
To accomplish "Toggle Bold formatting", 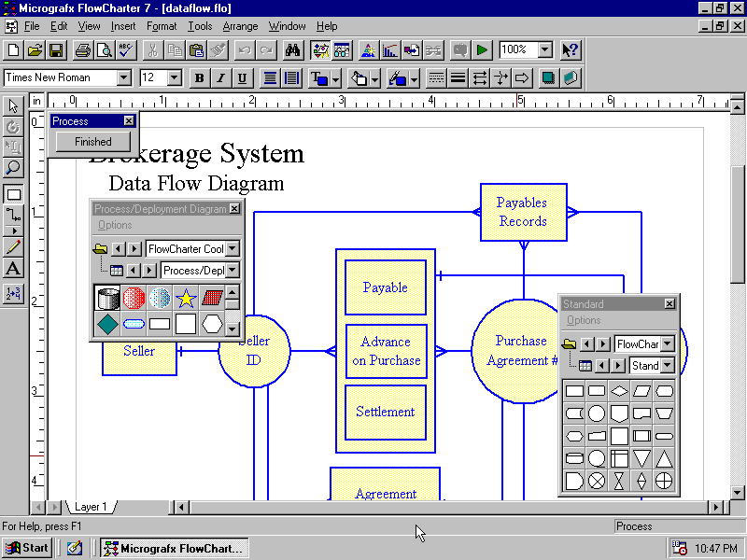I will [x=200, y=78].
